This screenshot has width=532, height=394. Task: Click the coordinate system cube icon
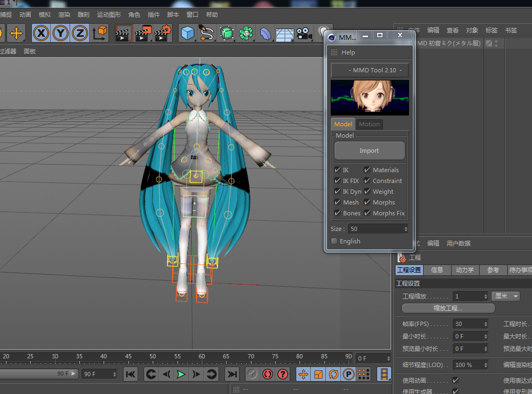[x=100, y=33]
